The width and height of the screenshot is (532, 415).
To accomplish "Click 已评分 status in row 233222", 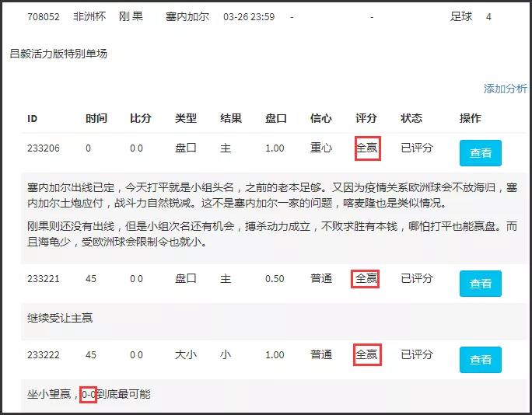I will point(417,354).
